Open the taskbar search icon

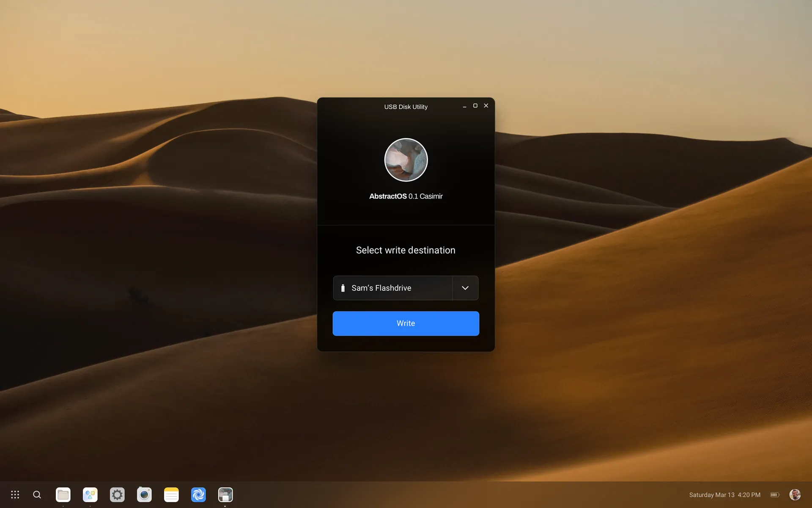pyautogui.click(x=37, y=494)
